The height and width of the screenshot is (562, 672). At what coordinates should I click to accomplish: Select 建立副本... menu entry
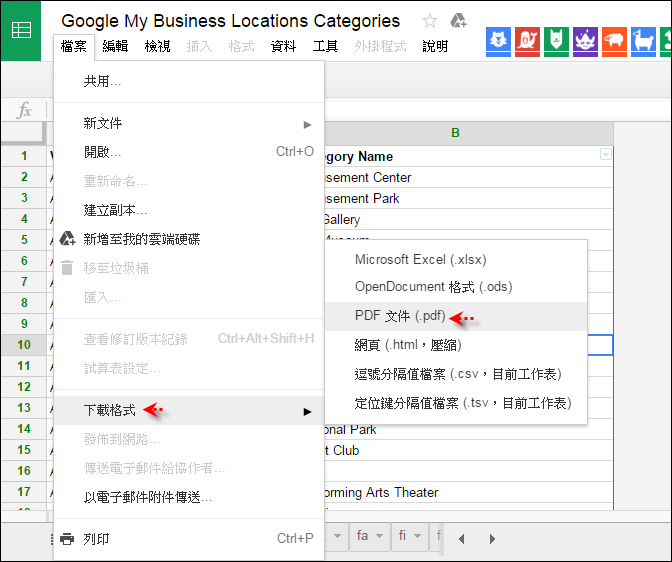click(x=189, y=210)
